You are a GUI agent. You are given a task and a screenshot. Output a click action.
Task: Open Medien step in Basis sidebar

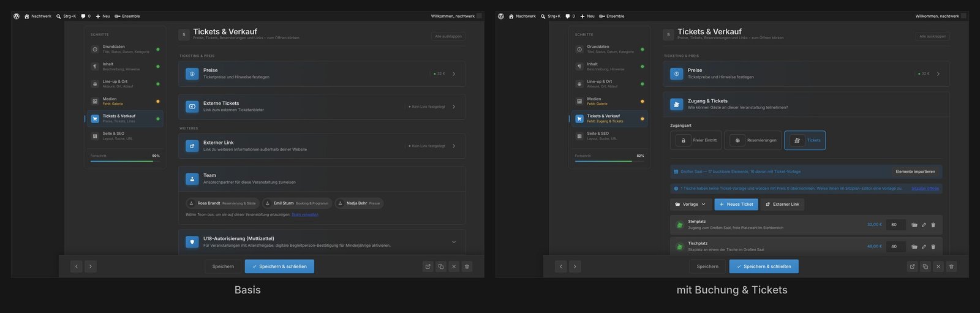[x=125, y=101]
